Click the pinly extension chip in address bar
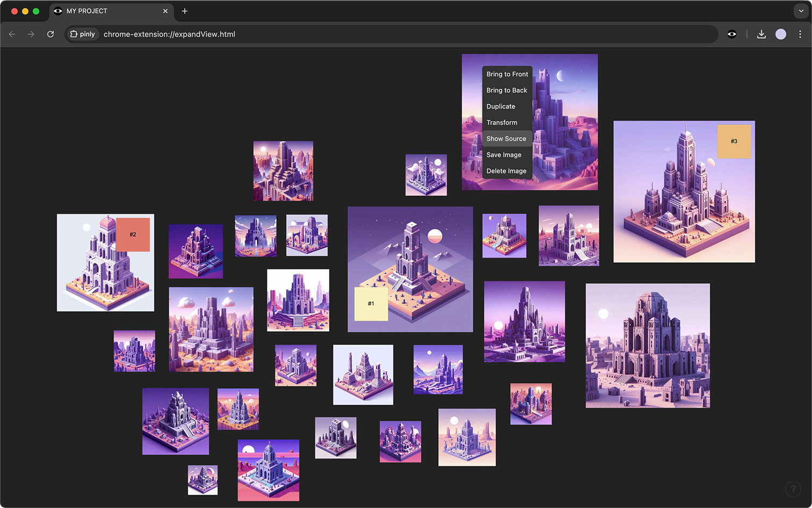 coord(83,34)
